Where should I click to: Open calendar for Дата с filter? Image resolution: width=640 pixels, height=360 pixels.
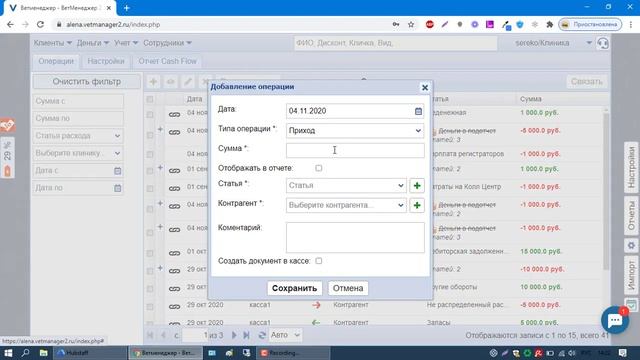[x=118, y=171]
